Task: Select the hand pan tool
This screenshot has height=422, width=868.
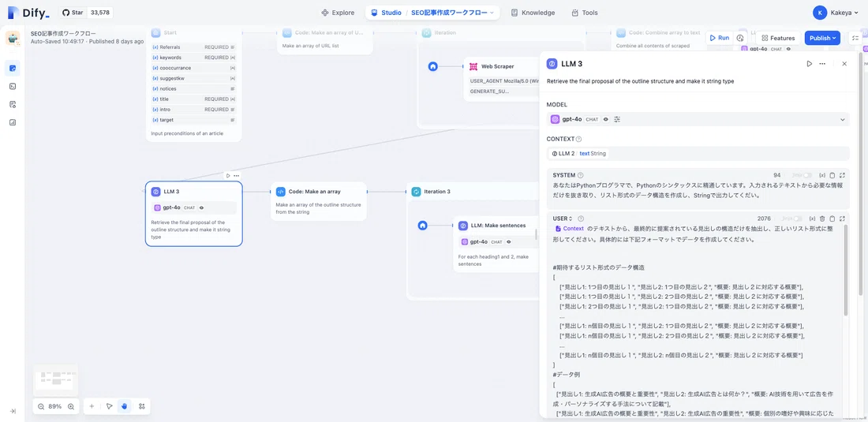Action: (125, 406)
